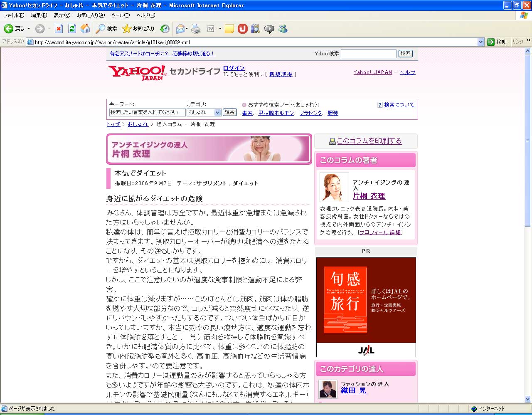The height and width of the screenshot is (415, 532).
Task: Click the ログイン link
Action: 234,68
